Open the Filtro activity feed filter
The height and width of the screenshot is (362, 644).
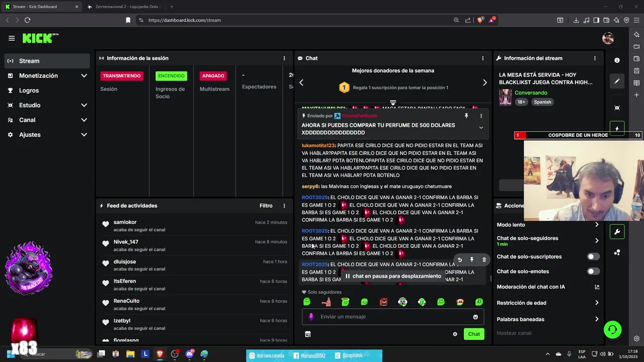(266, 206)
